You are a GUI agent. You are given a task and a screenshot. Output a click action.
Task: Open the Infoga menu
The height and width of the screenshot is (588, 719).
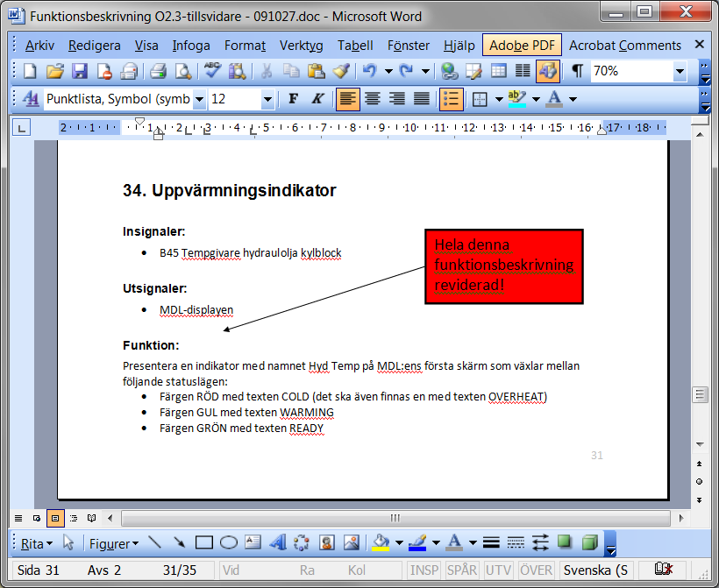pyautogui.click(x=191, y=46)
